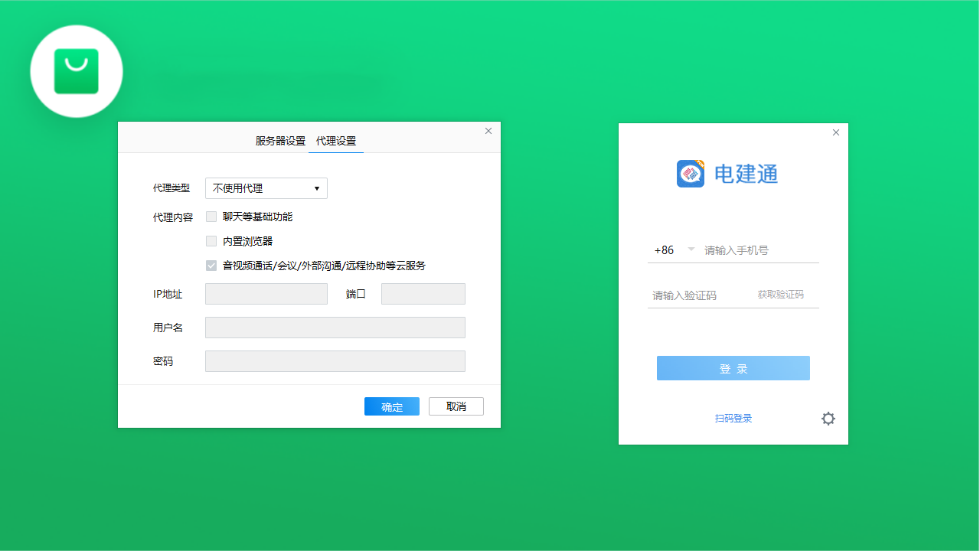
Task: Click the IP地址 input field
Action: point(266,293)
